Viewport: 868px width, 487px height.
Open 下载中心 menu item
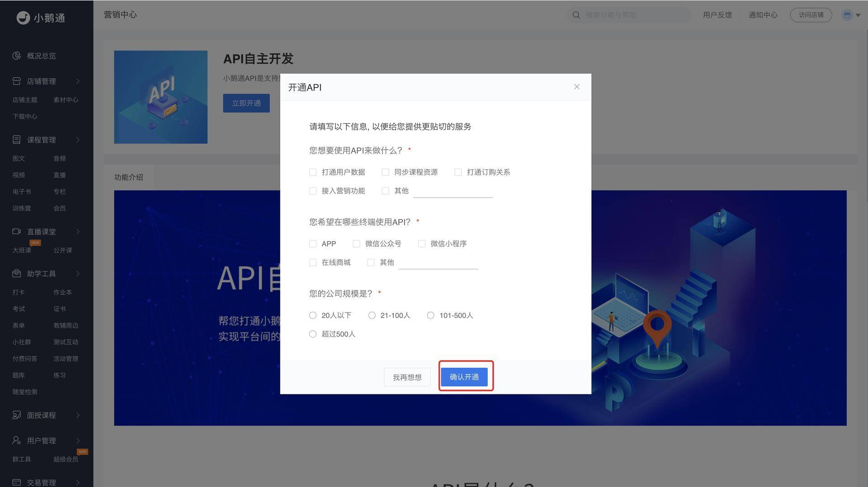click(x=25, y=117)
